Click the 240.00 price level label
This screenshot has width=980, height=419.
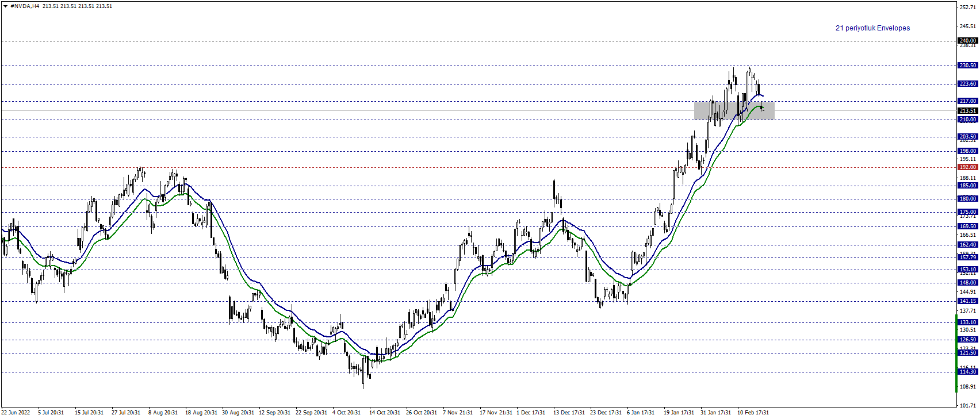pos(967,41)
